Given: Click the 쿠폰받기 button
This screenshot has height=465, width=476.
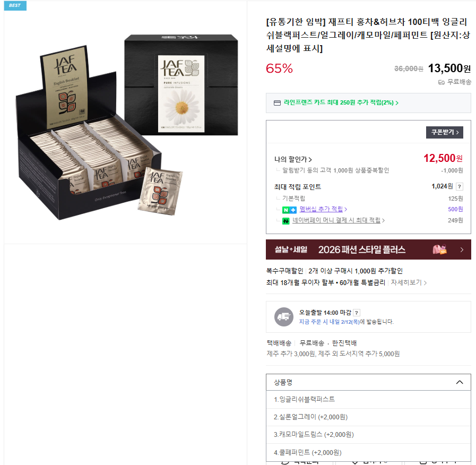Looking at the screenshot, I should (445, 132).
